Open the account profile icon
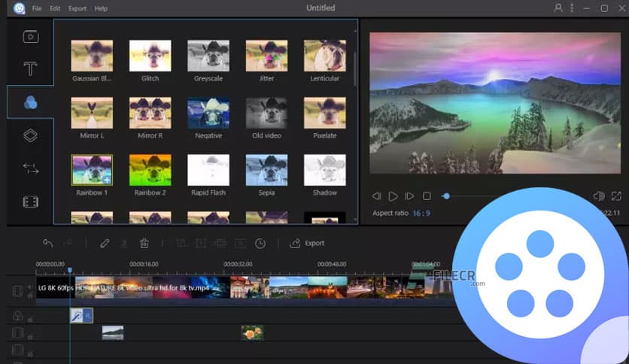This screenshot has height=364, width=629. click(x=558, y=8)
